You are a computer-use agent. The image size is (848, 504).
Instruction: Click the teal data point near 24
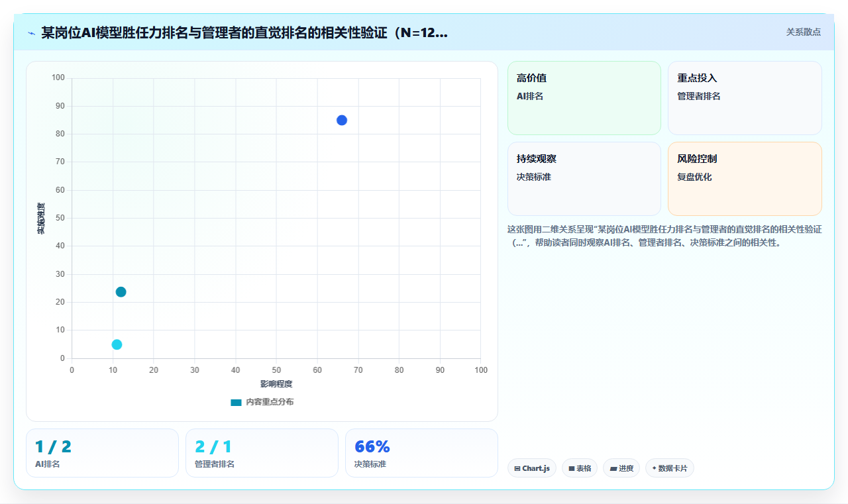point(121,292)
